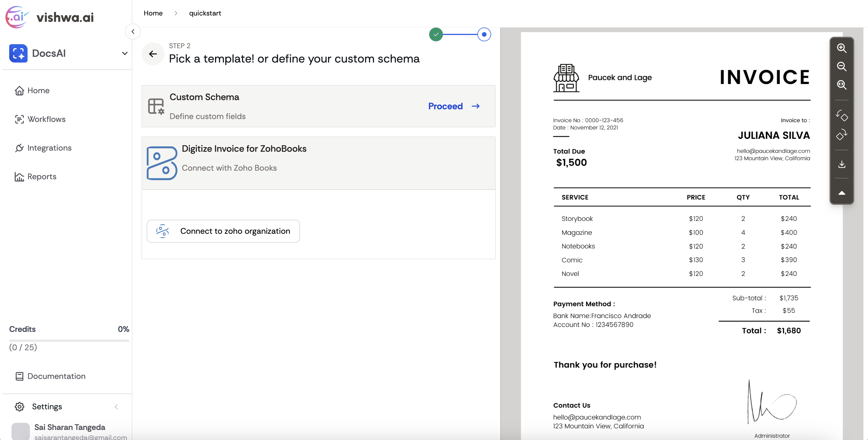868x440 pixels.
Task: Collapse the sidebar with the chevron button
Action: point(133,32)
